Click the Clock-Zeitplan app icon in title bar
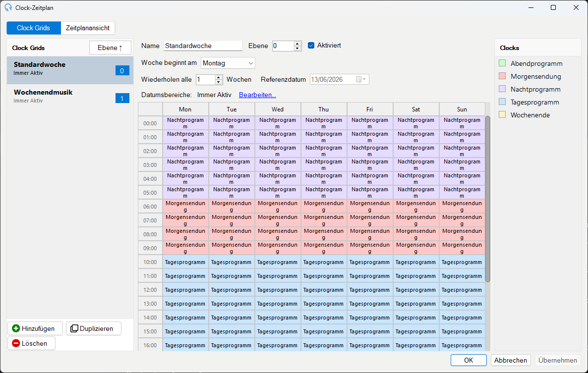Image resolution: width=588 pixels, height=373 pixels. pos(8,7)
